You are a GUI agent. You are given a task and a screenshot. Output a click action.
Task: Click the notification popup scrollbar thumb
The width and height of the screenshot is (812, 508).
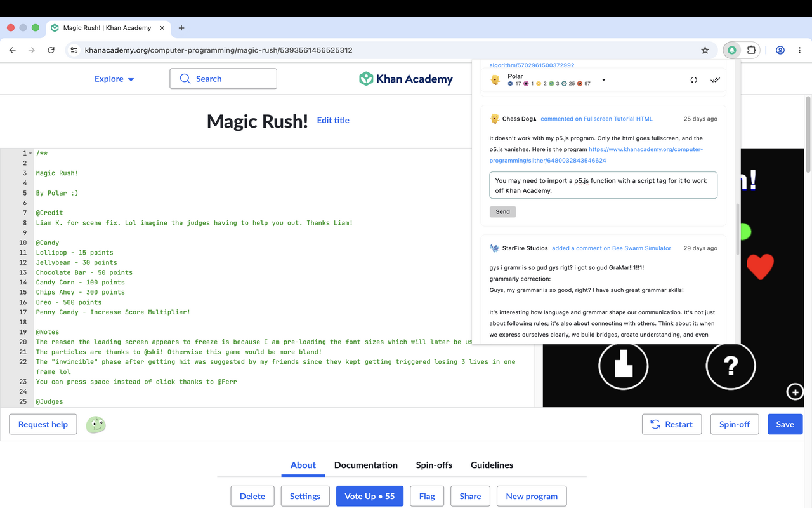[x=737, y=229]
